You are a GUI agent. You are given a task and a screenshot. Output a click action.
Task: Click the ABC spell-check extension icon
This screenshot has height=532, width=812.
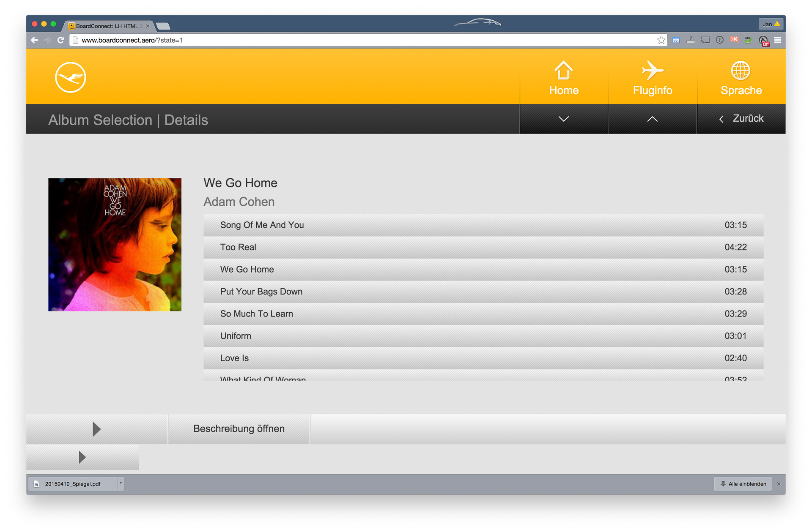coord(748,40)
